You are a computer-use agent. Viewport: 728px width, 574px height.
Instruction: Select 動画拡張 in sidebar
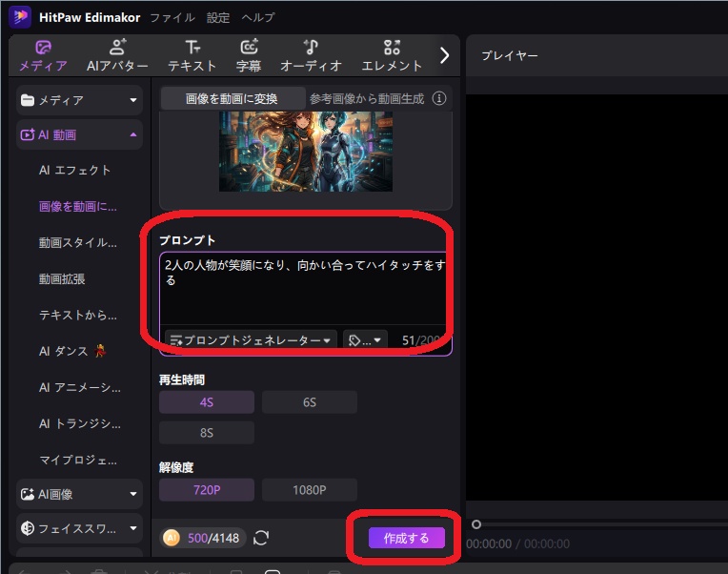tap(62, 279)
